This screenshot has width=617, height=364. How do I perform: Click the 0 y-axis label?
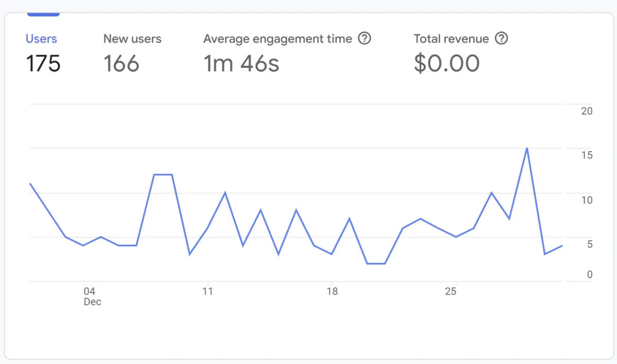point(590,275)
